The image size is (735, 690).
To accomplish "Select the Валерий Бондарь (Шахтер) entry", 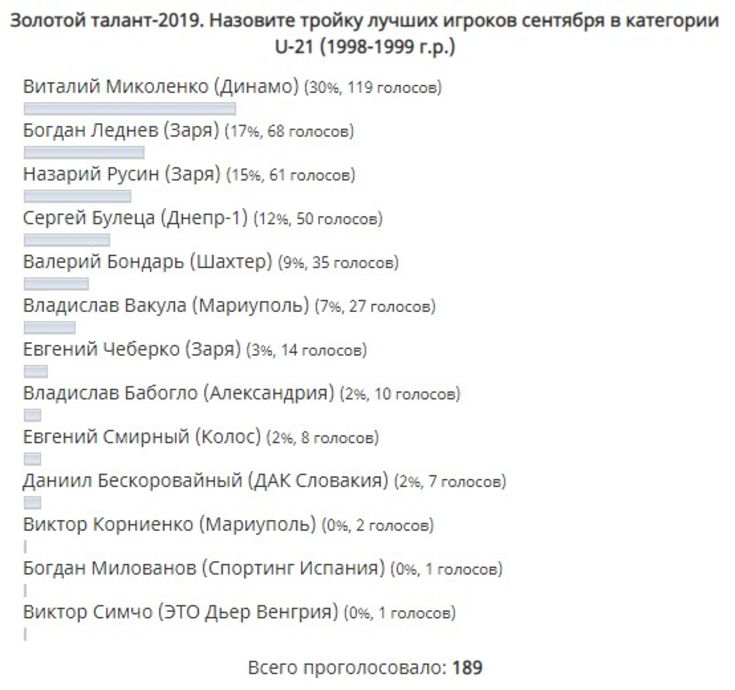I will tap(147, 262).
